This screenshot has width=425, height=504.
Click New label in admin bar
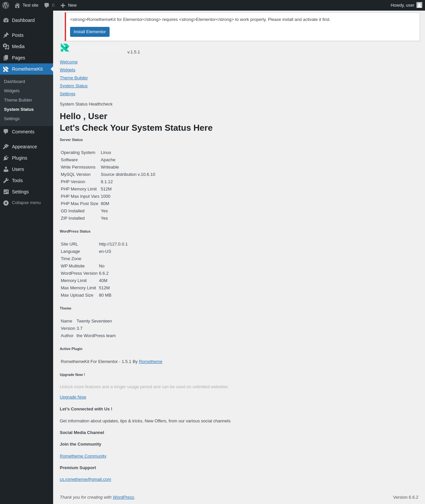[72, 5]
